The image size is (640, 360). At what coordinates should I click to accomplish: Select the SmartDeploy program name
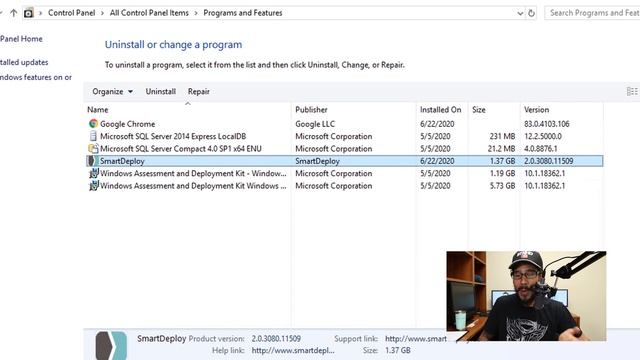pyautogui.click(x=122, y=161)
